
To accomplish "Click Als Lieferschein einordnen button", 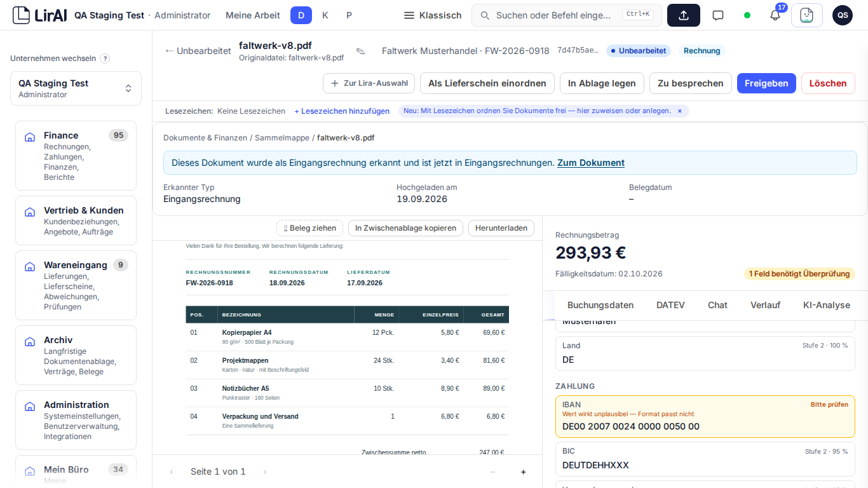I will coord(487,83).
